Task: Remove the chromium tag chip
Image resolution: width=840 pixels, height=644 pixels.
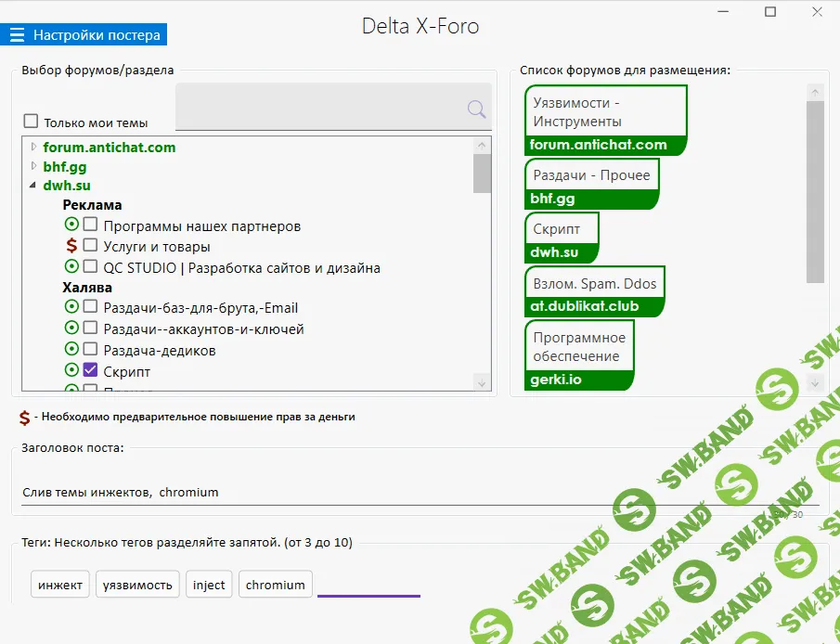Action: pyautogui.click(x=277, y=584)
